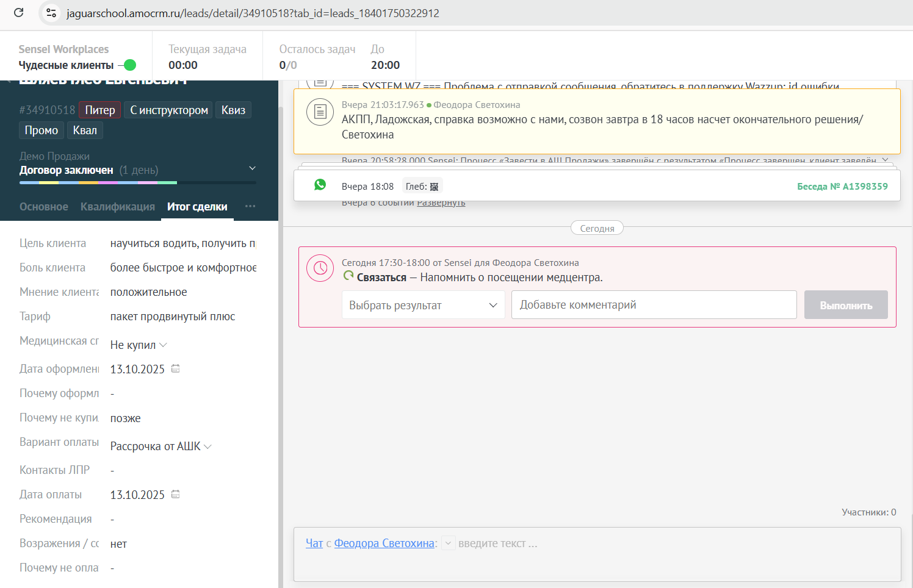This screenshot has height=588, width=913.
Task: Click the WhatsApp icon in chat entry
Action: pos(320,185)
